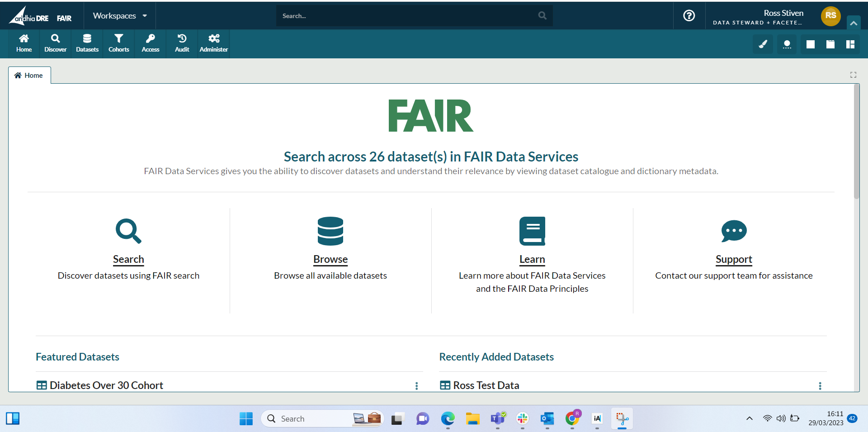Switch to single panel layout view
868x432 pixels.
[x=810, y=44]
